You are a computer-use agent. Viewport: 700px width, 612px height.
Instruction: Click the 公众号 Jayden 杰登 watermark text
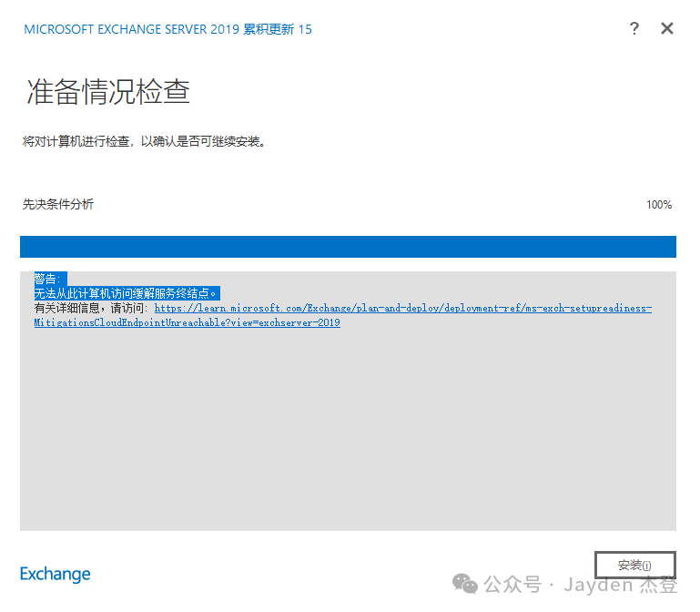point(583,585)
